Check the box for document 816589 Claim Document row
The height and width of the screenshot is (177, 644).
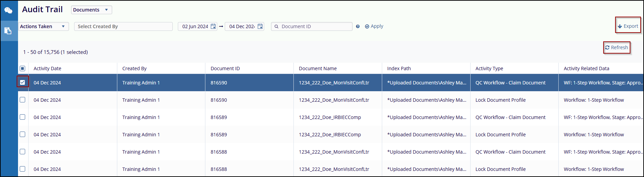pos(22,117)
